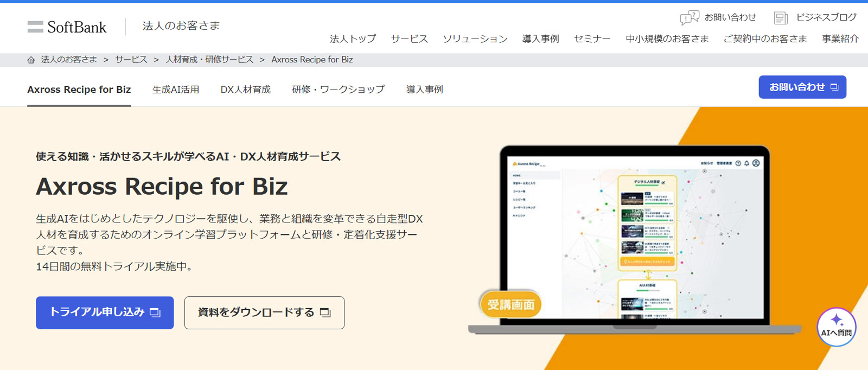Click breadcrumb text Axross Recipe for Biz
The height and width of the screenshot is (370, 868).
pos(312,60)
